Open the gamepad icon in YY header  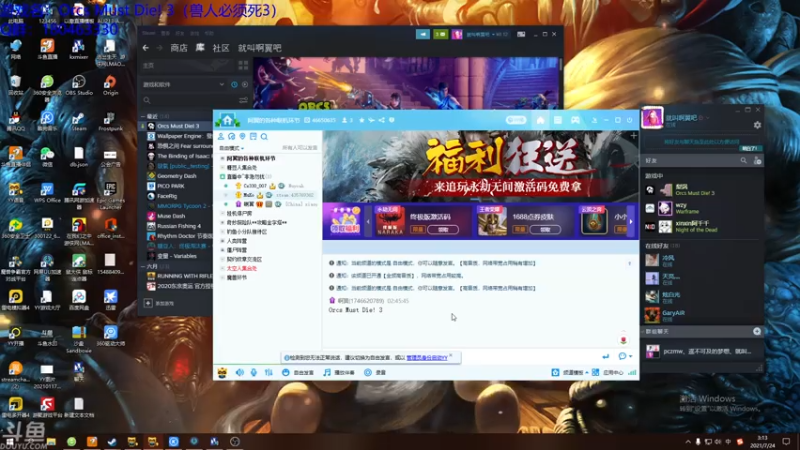pyautogui.click(x=575, y=120)
